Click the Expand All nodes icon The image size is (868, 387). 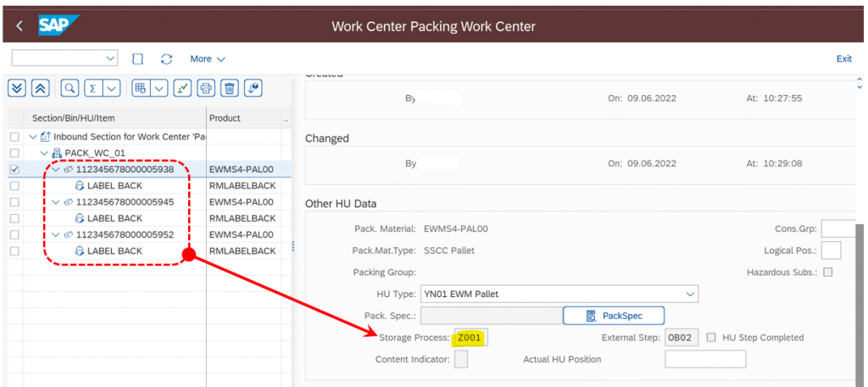point(17,88)
